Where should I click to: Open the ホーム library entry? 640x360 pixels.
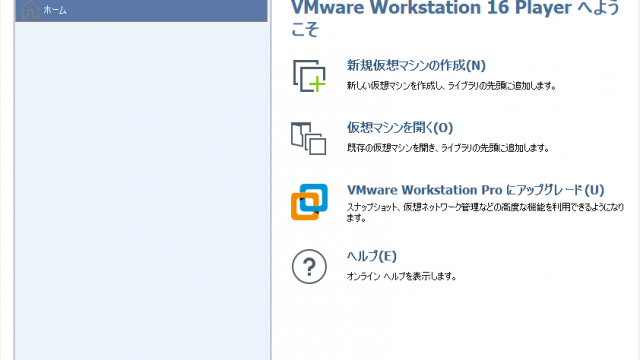click(141, 10)
